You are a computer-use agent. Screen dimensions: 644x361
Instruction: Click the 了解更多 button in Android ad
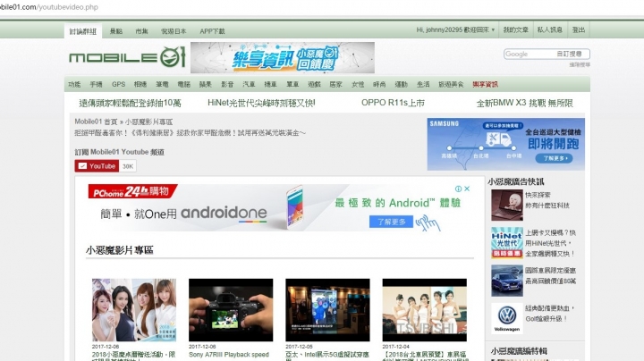click(391, 222)
